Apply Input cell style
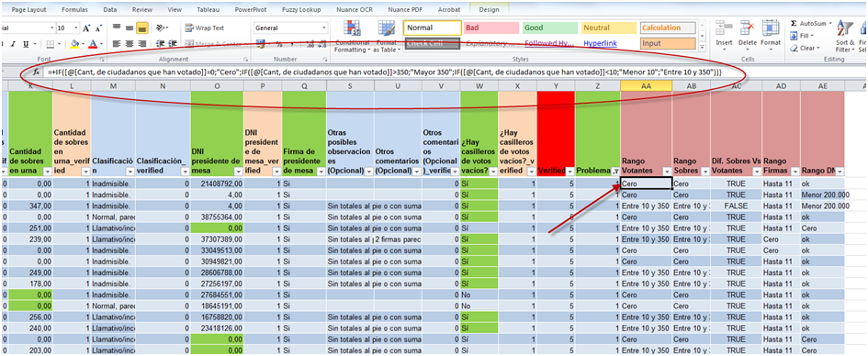The height and width of the screenshot is (356, 868). [x=668, y=43]
